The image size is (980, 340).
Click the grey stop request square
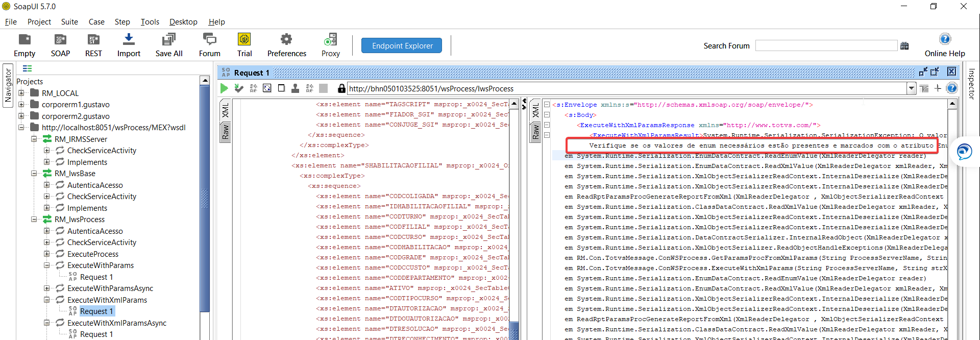click(x=323, y=88)
